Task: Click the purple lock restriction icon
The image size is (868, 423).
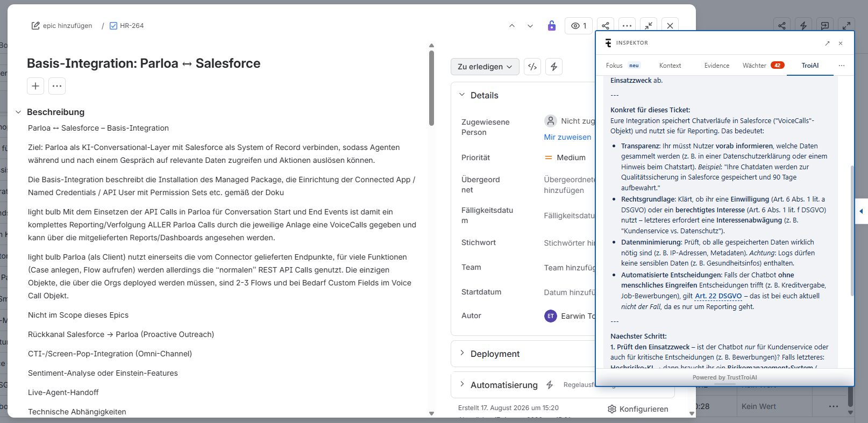Action: [x=552, y=26]
